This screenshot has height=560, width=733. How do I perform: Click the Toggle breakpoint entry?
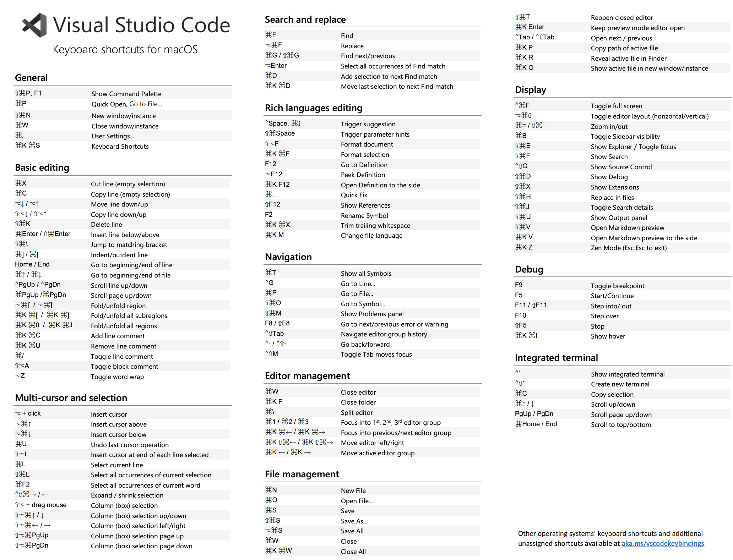(x=617, y=286)
